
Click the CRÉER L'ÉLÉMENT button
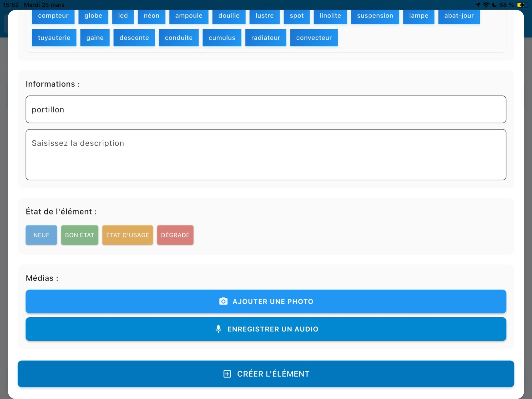point(266,374)
